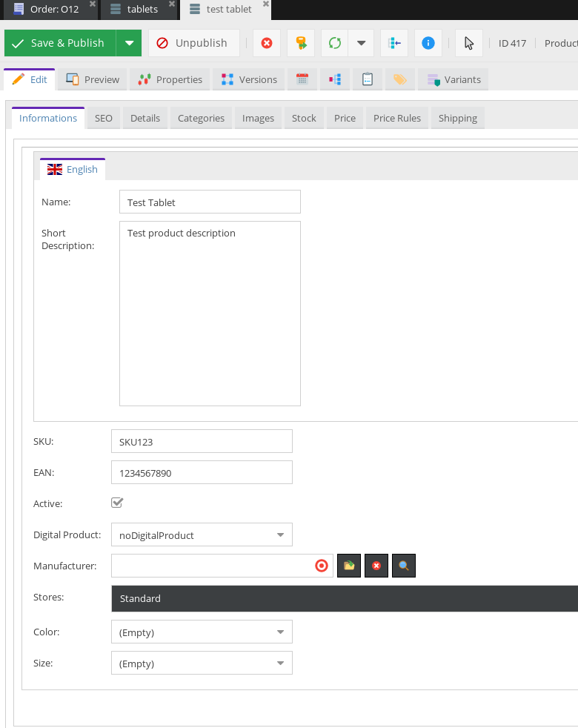Select the Edit tab
Image resolution: width=578 pixels, height=728 pixels.
click(x=29, y=79)
